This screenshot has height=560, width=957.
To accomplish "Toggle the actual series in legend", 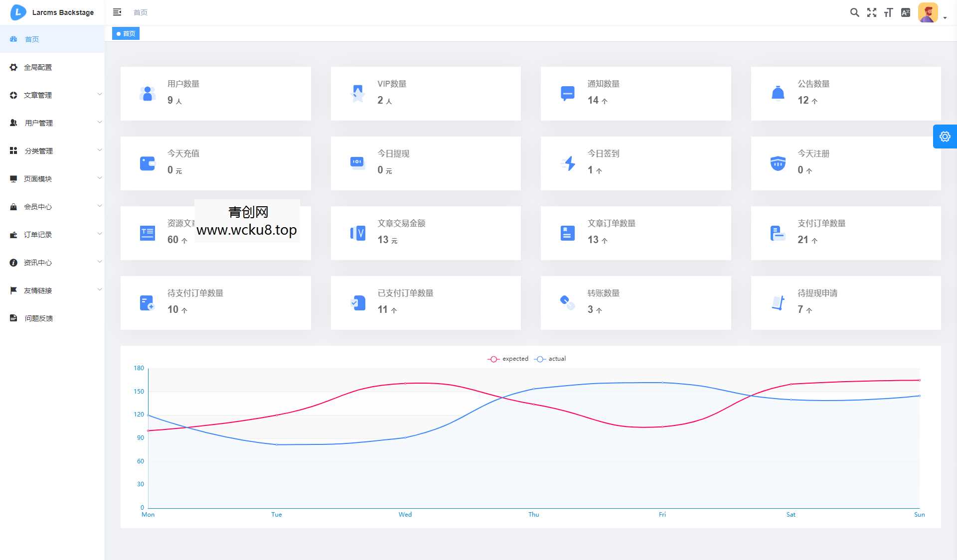I will pos(551,359).
